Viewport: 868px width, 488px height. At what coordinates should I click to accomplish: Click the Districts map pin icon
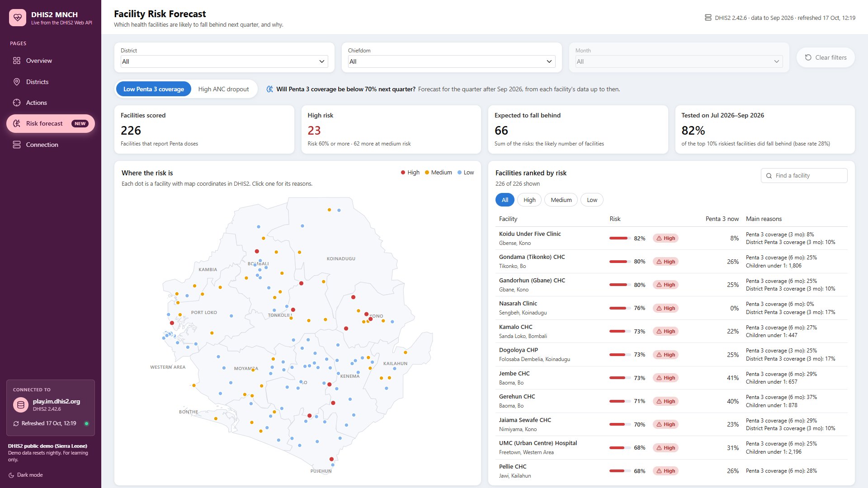(x=17, y=82)
